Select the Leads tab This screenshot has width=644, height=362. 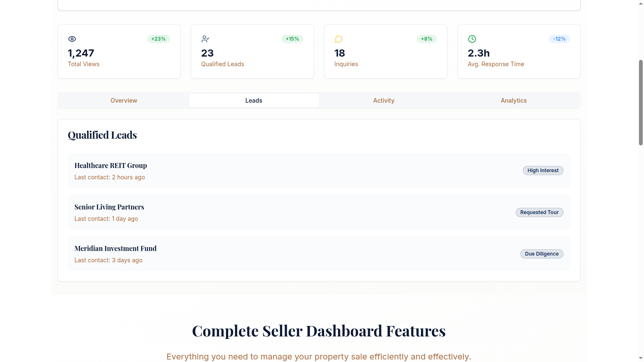click(x=254, y=101)
